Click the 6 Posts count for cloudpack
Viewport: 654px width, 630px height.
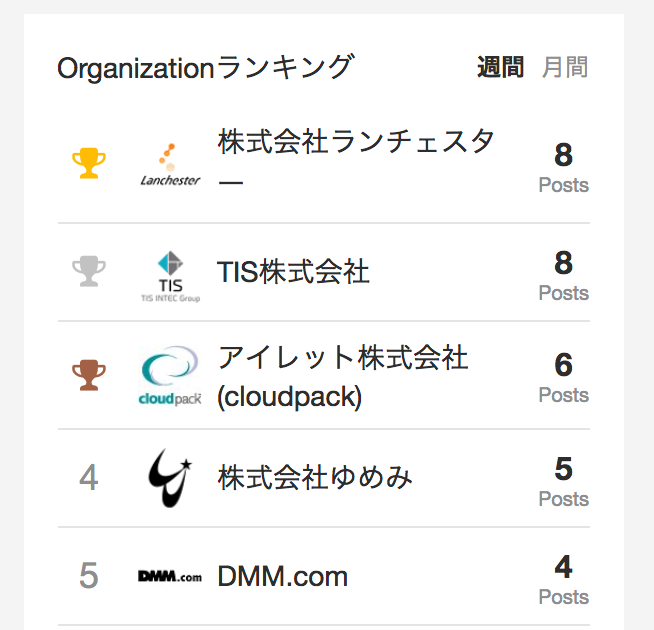[563, 377]
